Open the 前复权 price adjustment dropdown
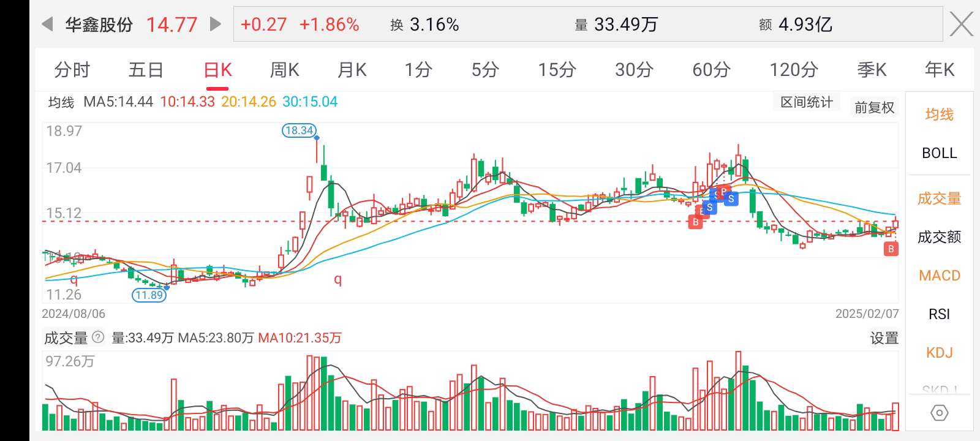 tap(874, 108)
